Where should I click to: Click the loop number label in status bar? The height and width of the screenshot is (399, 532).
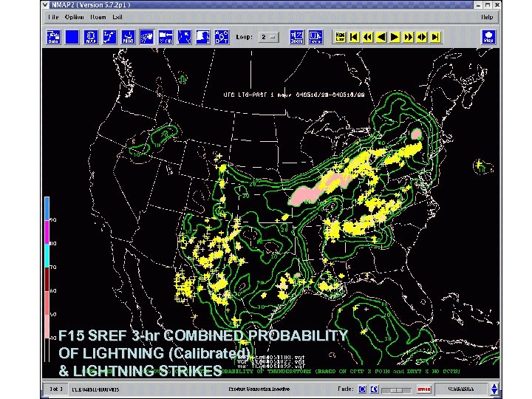coord(56,389)
